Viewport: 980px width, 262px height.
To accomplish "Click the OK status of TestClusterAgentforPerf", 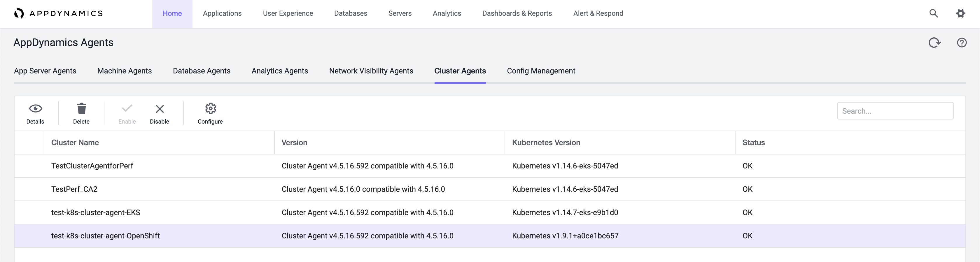I will [747, 166].
